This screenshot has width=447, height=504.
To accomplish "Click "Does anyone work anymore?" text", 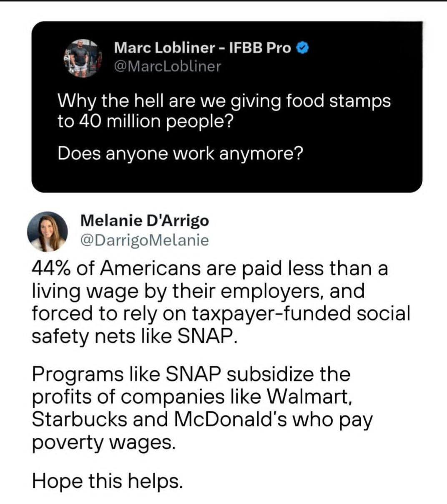I will pos(180,154).
